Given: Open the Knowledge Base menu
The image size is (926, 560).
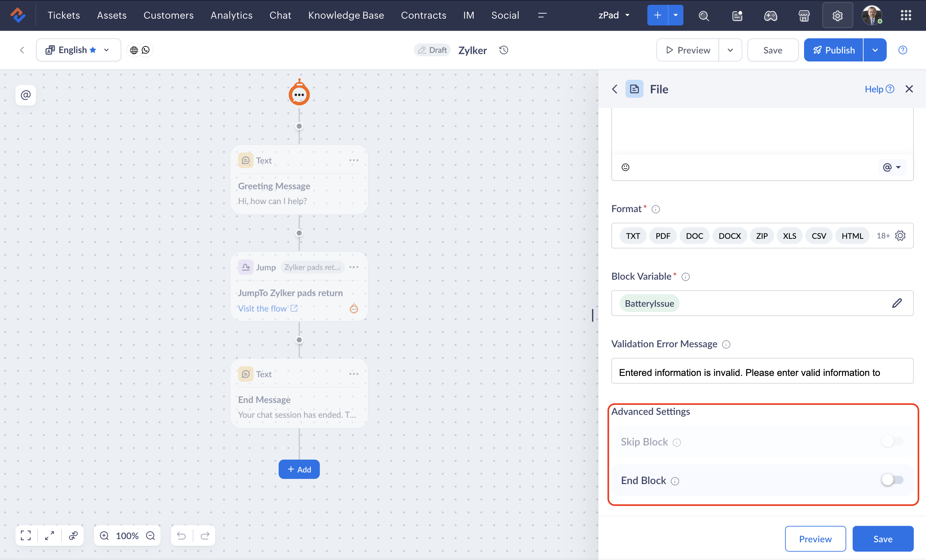Looking at the screenshot, I should (346, 15).
